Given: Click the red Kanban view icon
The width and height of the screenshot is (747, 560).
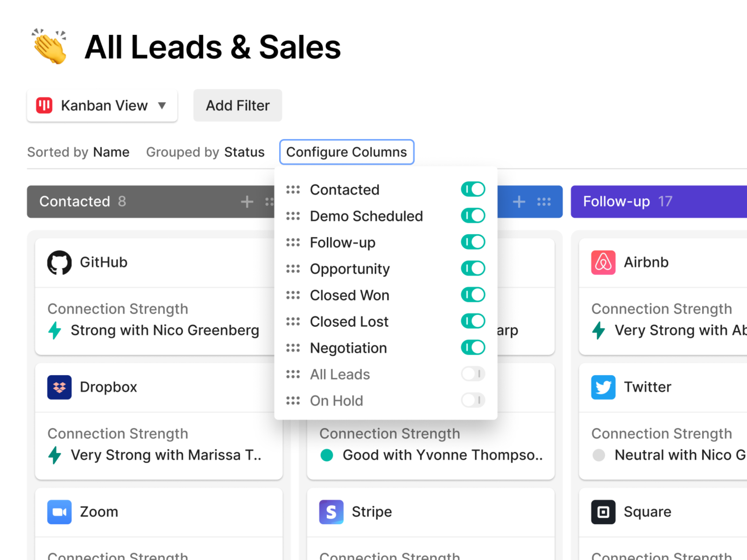Looking at the screenshot, I should pos(44,105).
